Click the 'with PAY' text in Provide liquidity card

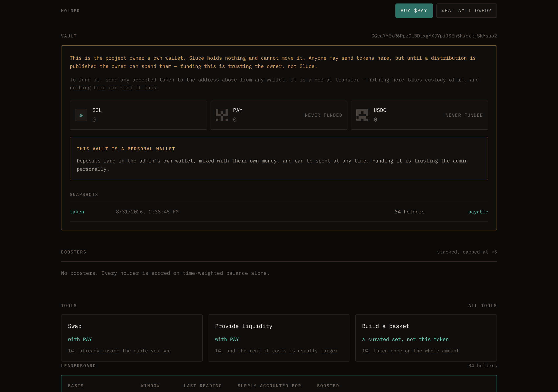point(227,339)
